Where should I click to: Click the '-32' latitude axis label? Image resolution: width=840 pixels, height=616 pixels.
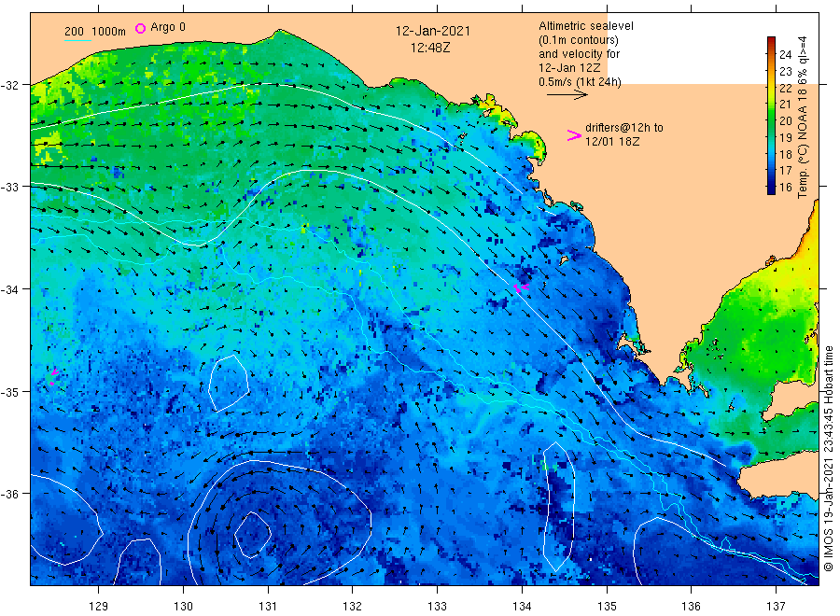(9, 85)
